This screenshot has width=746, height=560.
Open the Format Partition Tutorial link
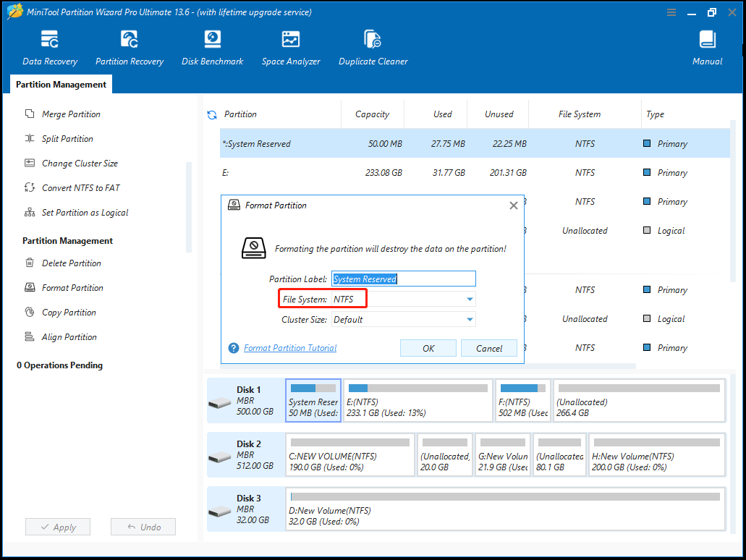290,348
